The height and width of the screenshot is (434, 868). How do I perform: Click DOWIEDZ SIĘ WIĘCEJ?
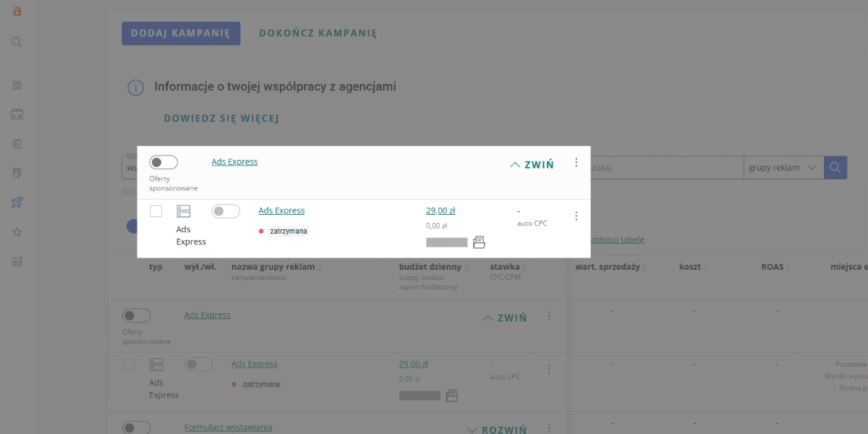click(x=221, y=119)
